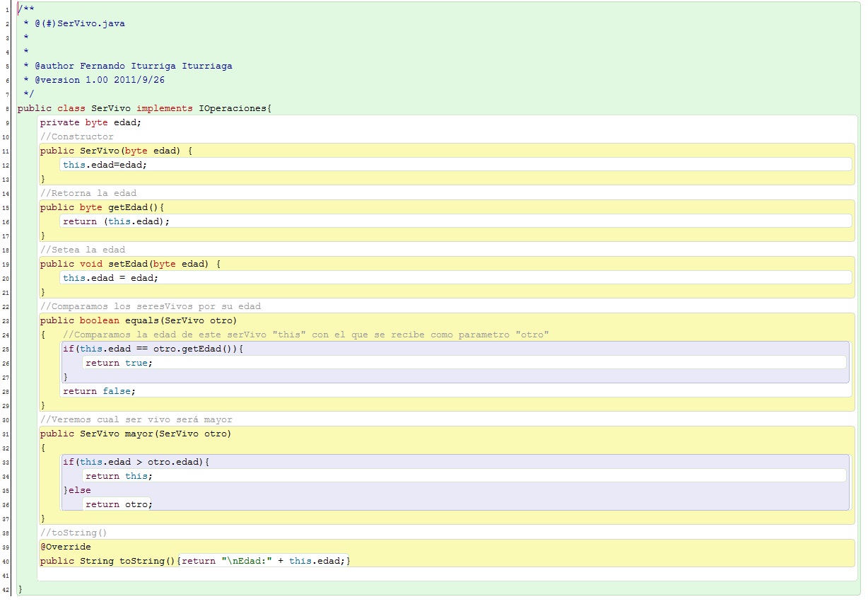The width and height of the screenshot is (868, 604).
Task: Click the "public String toString()" declaration
Action: (108, 561)
